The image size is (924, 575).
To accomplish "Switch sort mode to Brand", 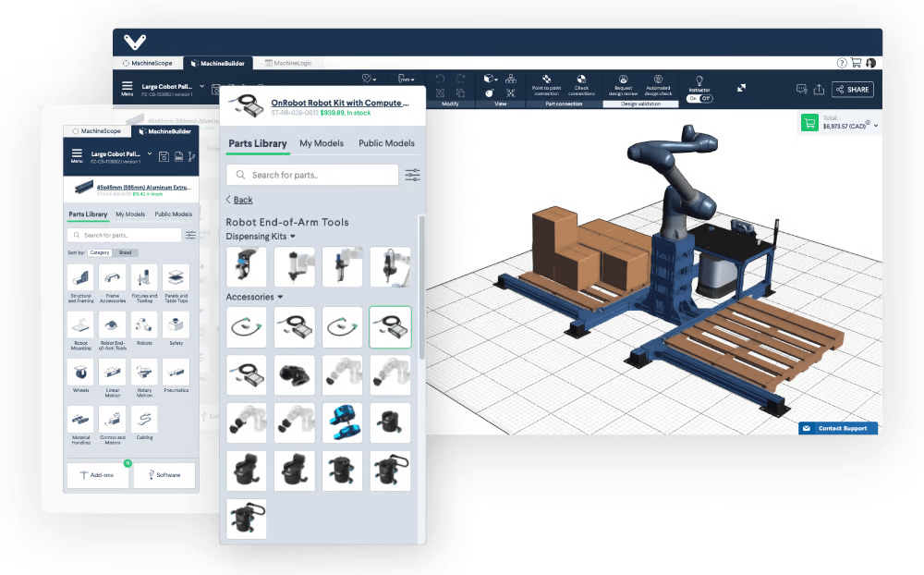I will [125, 252].
